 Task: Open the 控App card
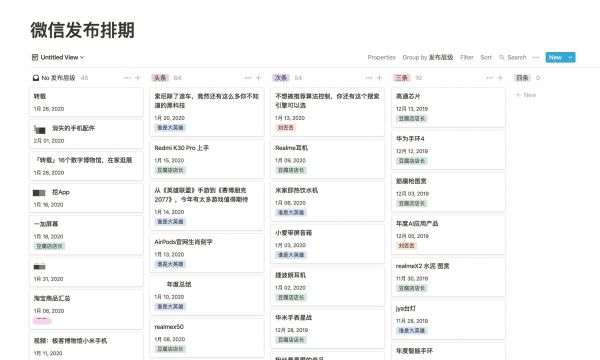click(x=86, y=198)
